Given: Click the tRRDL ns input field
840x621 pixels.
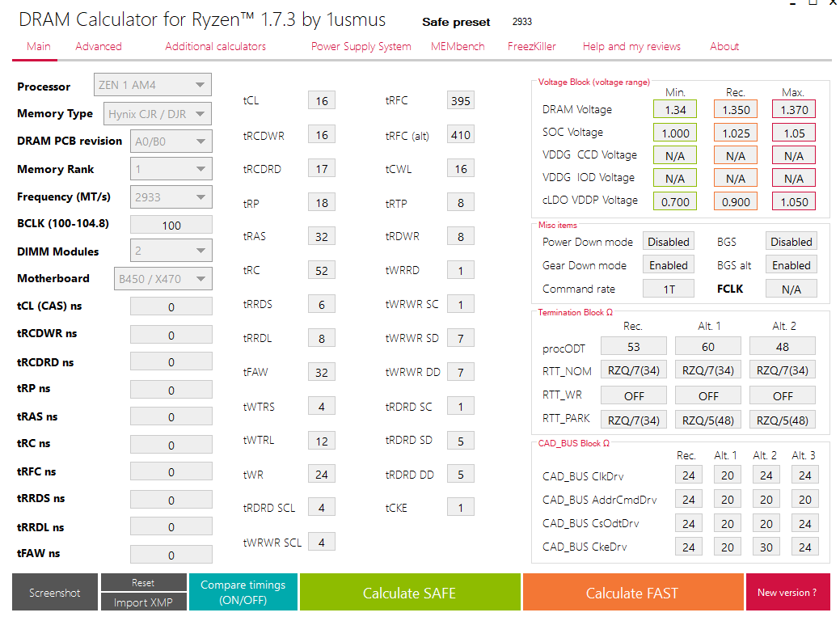Looking at the screenshot, I should [171, 526].
